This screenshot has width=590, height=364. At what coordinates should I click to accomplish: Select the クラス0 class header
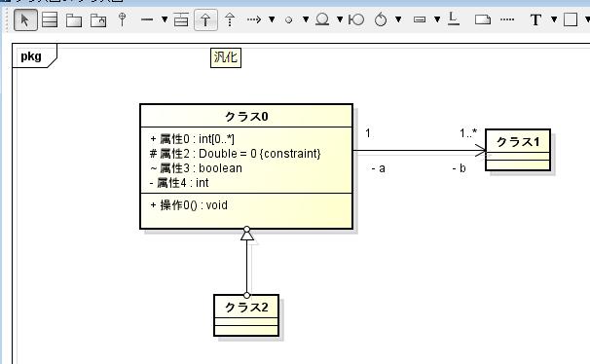coord(246,116)
